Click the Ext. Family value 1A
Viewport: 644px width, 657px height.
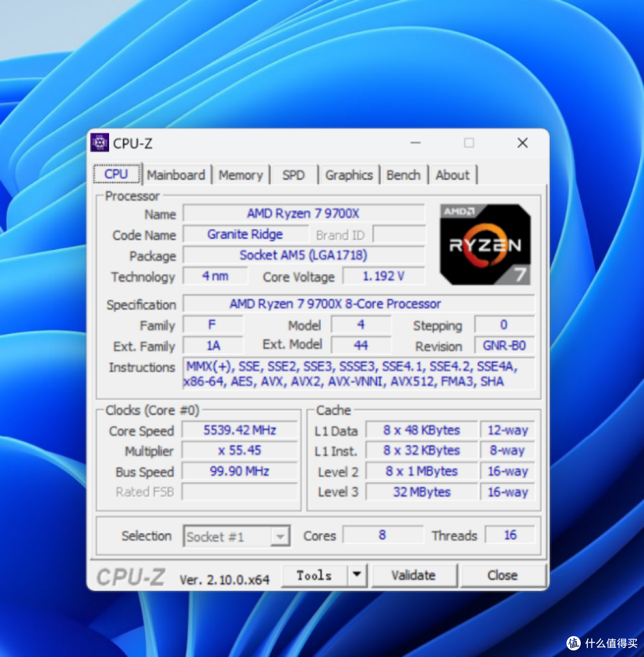(x=213, y=346)
